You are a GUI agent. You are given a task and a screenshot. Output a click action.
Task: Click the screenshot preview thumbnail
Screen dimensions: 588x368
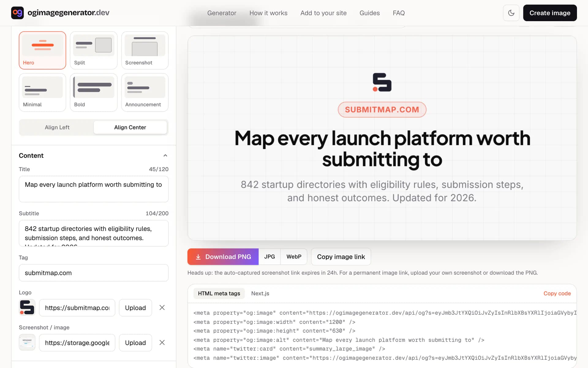(27, 343)
